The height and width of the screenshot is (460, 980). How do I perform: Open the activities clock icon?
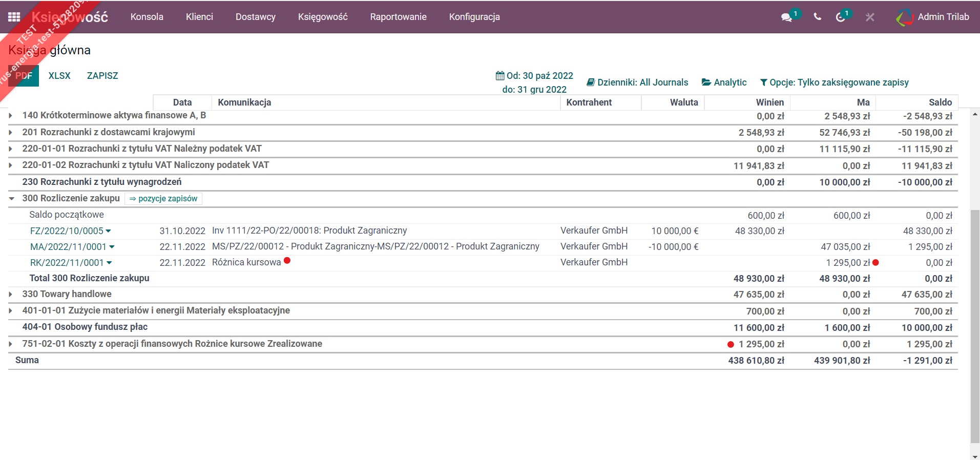coord(840,17)
